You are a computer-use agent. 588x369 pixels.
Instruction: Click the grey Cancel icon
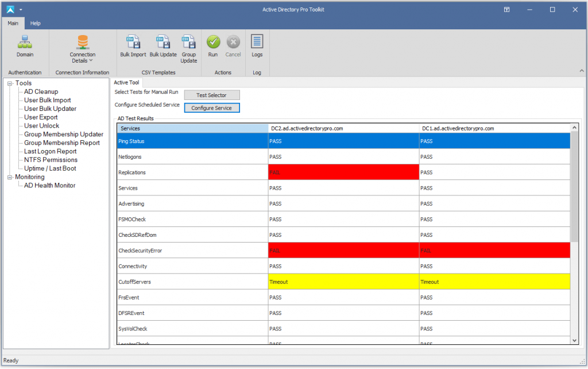(x=233, y=42)
